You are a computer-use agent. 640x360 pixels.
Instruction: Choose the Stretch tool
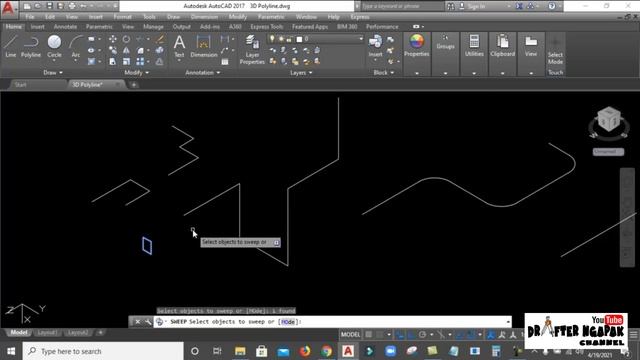(x=113, y=61)
